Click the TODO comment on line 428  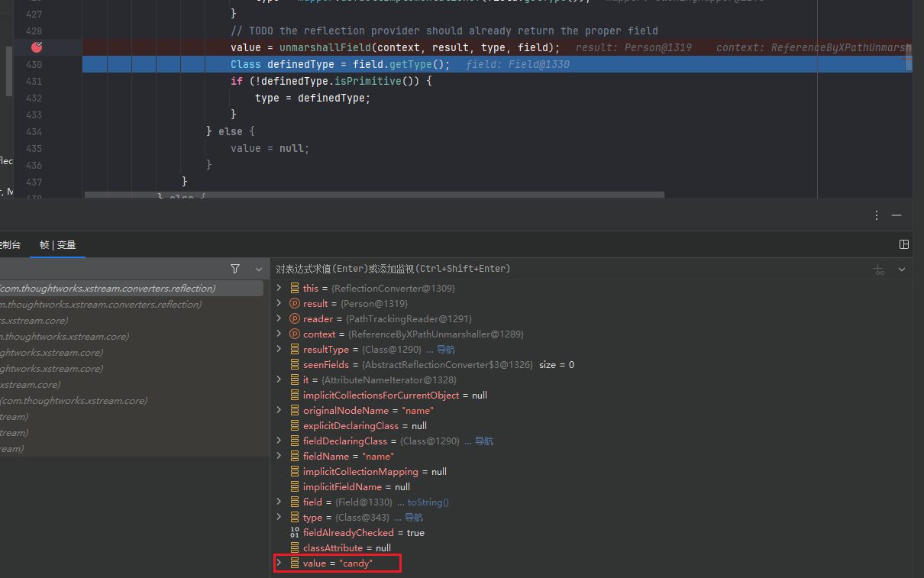coord(444,31)
